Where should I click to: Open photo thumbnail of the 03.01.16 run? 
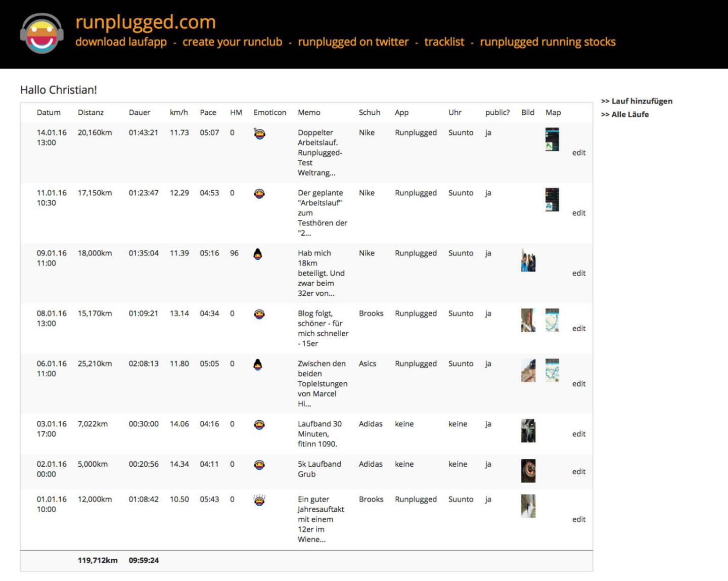[x=528, y=431]
